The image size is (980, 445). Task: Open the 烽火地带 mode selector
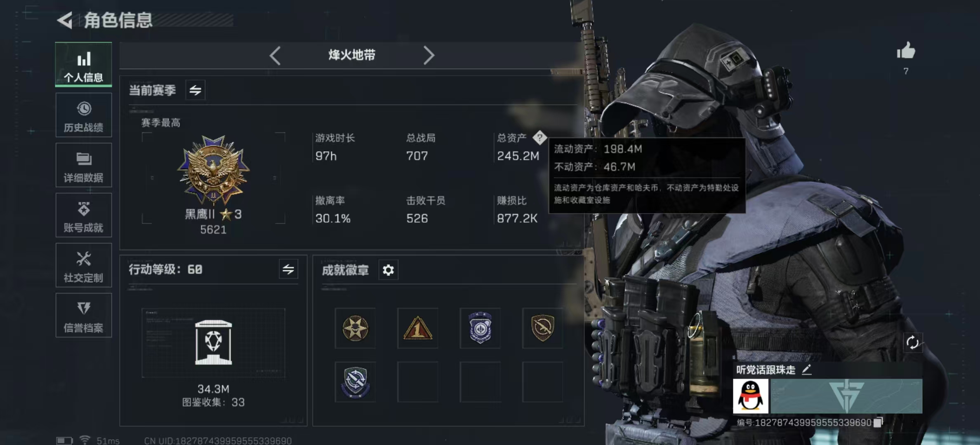click(x=352, y=55)
